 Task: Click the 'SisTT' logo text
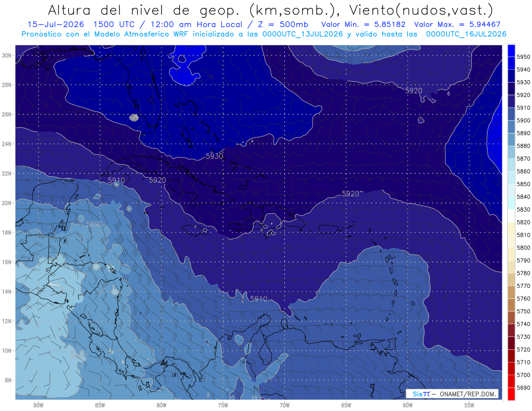coord(421,394)
